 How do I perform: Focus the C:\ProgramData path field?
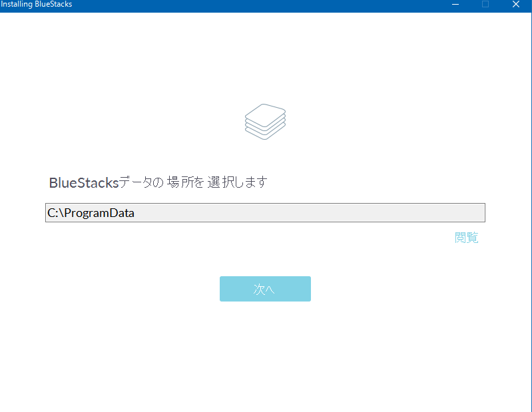265,212
